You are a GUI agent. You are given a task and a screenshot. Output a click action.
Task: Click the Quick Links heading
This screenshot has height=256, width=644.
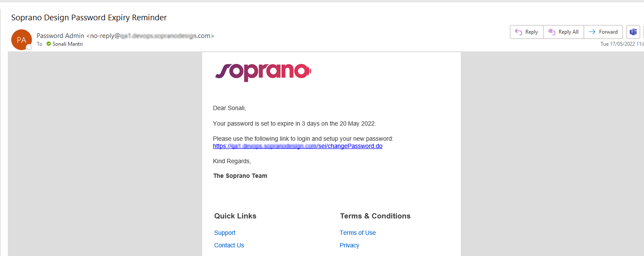click(x=235, y=216)
